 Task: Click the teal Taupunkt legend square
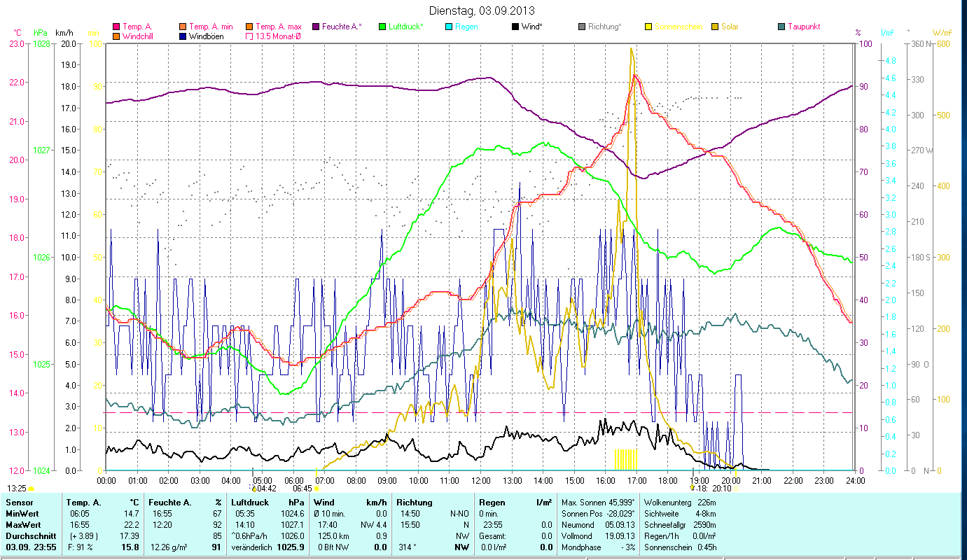click(781, 27)
